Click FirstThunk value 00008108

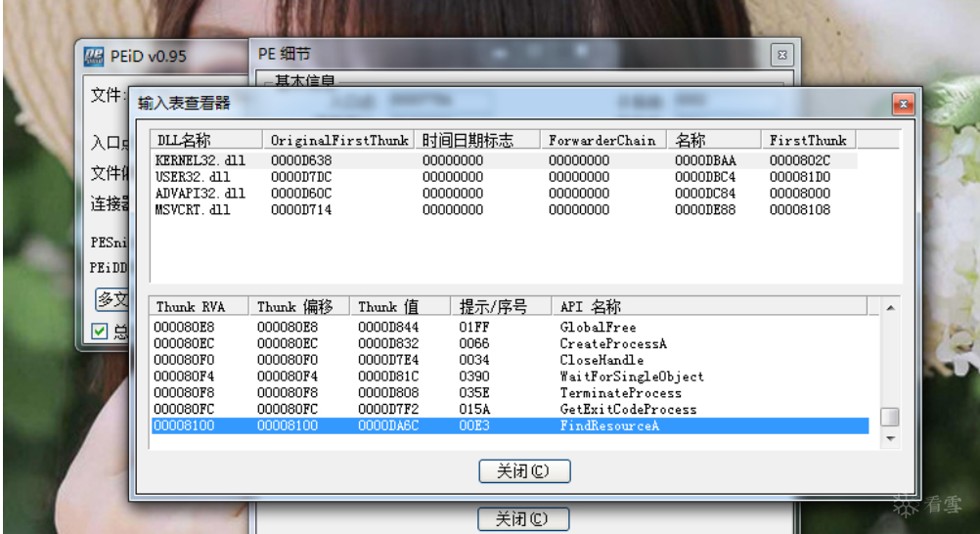[x=800, y=209]
